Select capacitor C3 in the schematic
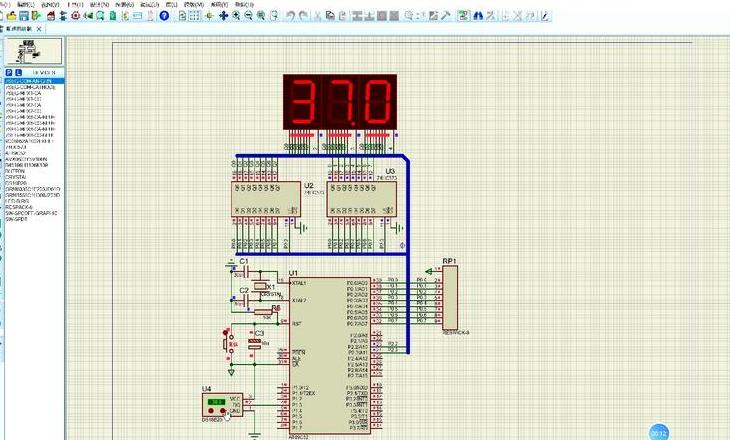The width and height of the screenshot is (730, 440). click(254, 344)
